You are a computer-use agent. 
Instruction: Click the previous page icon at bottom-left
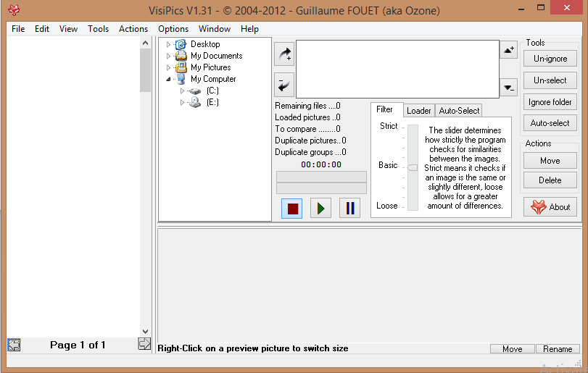click(14, 345)
